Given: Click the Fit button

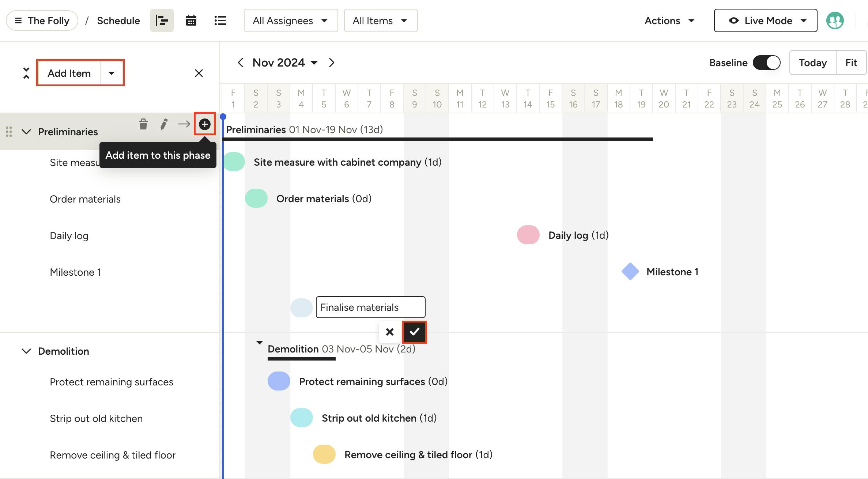Looking at the screenshot, I should point(851,63).
